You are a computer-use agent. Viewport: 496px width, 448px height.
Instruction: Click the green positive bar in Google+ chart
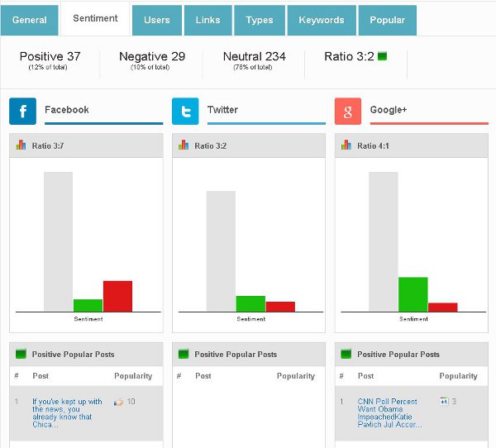click(x=413, y=294)
